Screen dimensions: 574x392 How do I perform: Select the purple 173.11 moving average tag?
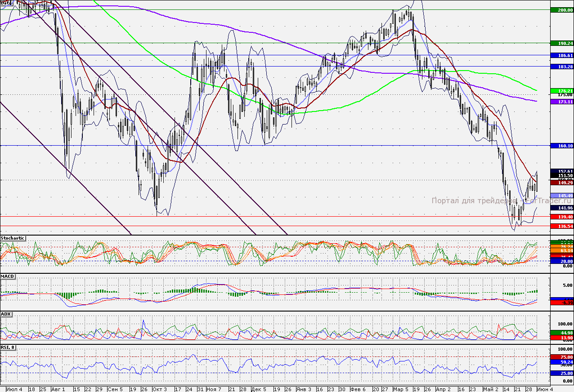pyautogui.click(x=562, y=102)
